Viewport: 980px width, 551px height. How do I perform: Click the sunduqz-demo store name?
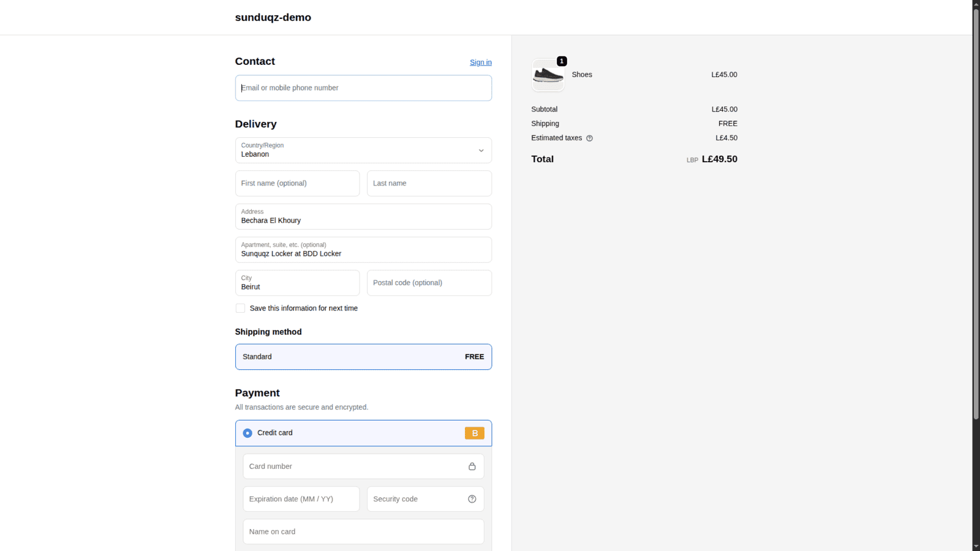[x=273, y=17]
